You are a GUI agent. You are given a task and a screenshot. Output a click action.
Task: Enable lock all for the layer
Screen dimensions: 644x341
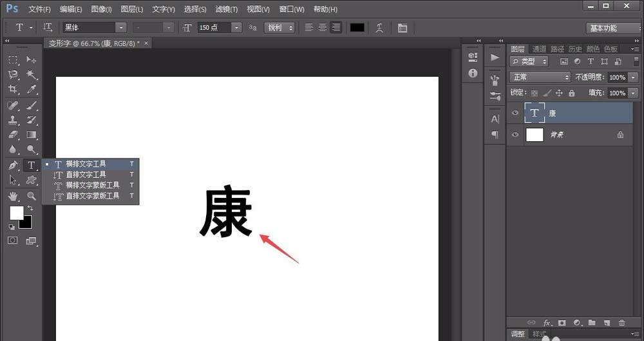[572, 93]
